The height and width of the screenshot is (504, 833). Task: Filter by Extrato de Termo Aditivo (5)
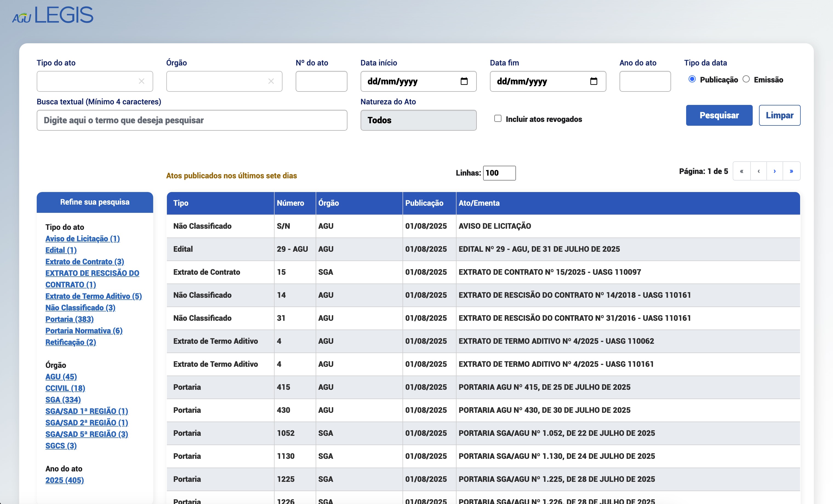pos(94,296)
